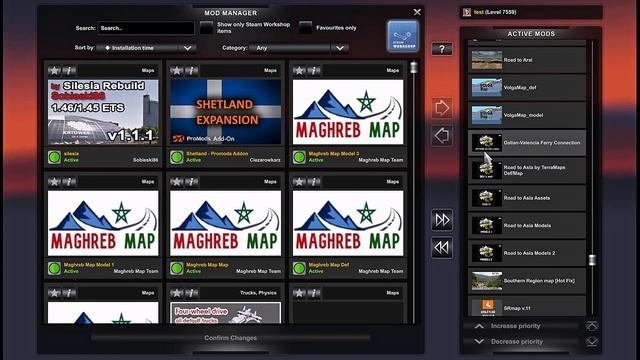Viewport: 640px width, 360px height.
Task: Open info for Maghreb Map Map mod
Action: [x=191, y=182]
